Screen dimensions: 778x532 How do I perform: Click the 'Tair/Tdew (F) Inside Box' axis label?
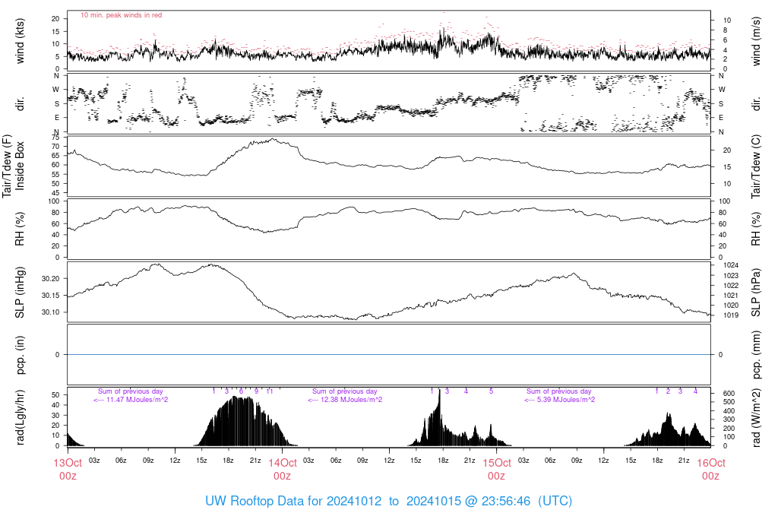coord(13,166)
